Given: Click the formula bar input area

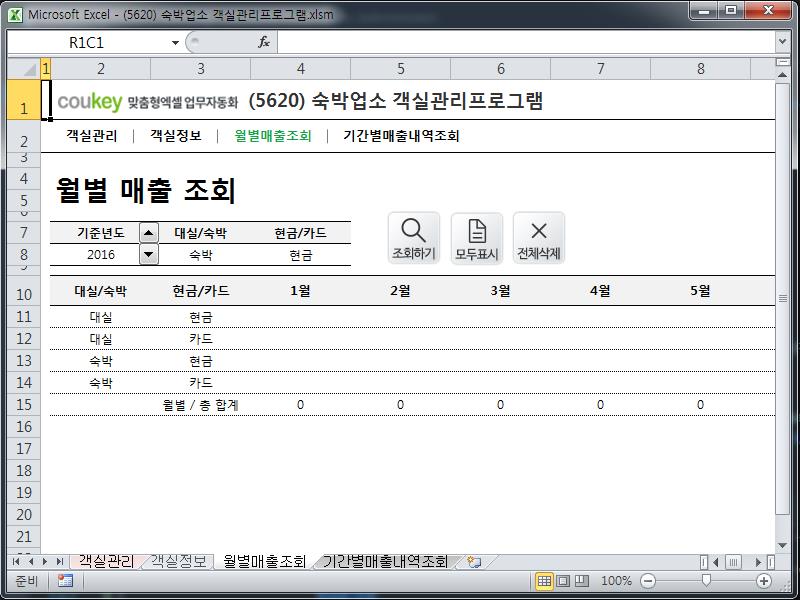Looking at the screenshot, I should (x=527, y=42).
